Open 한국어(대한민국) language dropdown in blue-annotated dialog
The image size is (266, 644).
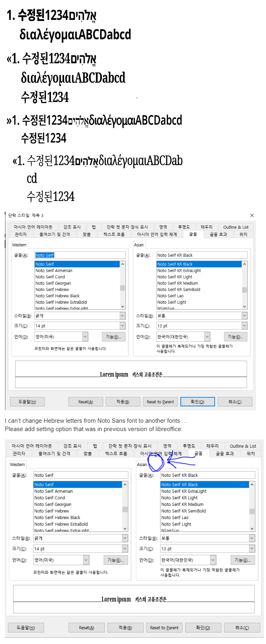[x=213, y=560]
